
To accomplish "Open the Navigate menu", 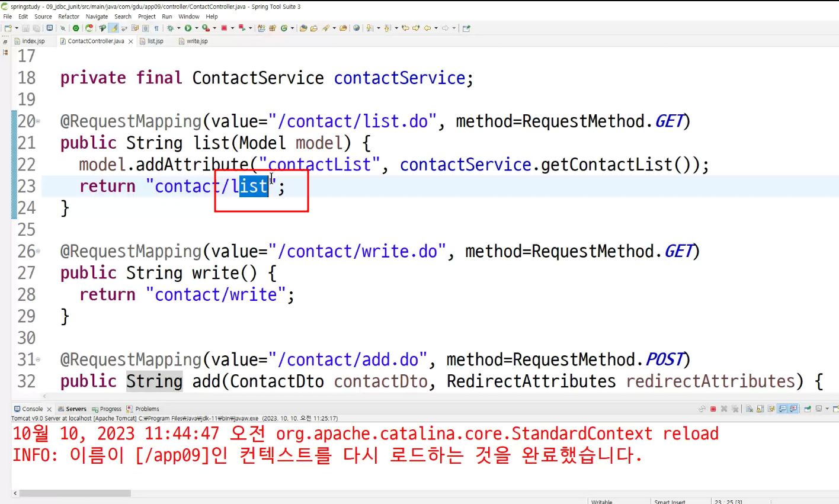I will click(x=97, y=17).
